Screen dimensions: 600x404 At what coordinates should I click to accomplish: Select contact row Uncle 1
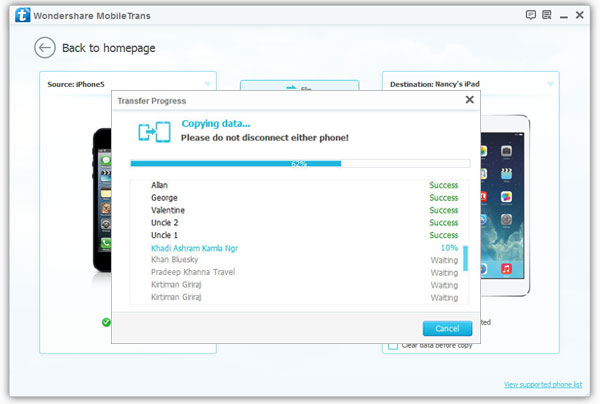click(x=299, y=235)
